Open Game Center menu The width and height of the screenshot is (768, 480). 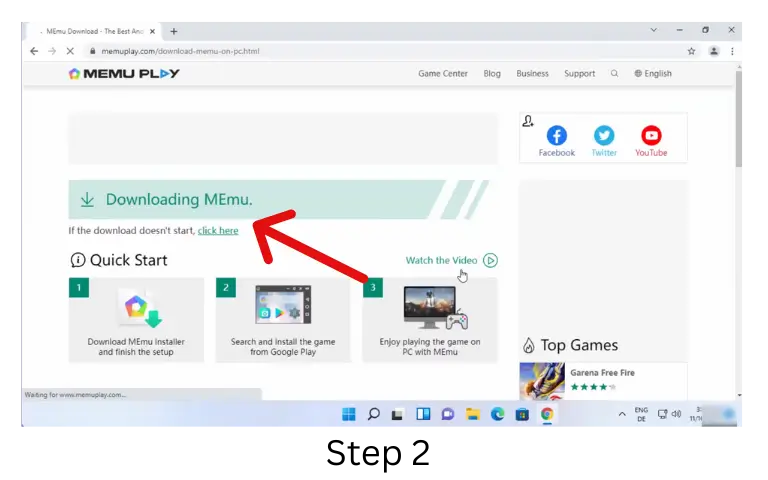[x=443, y=73]
